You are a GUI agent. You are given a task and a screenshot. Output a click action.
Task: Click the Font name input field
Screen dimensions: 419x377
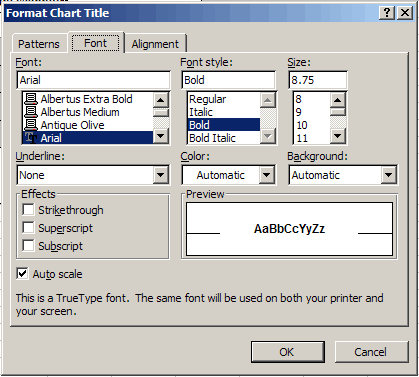[x=93, y=80]
